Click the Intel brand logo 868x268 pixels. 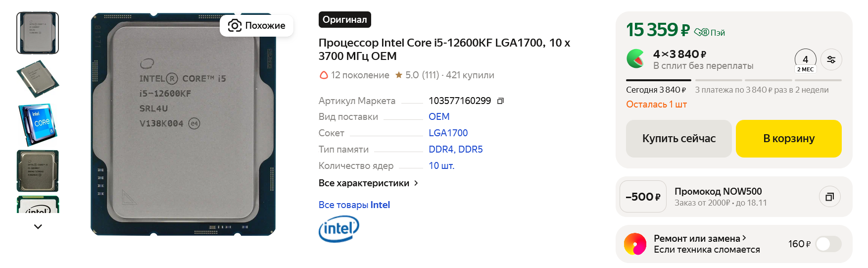338,229
